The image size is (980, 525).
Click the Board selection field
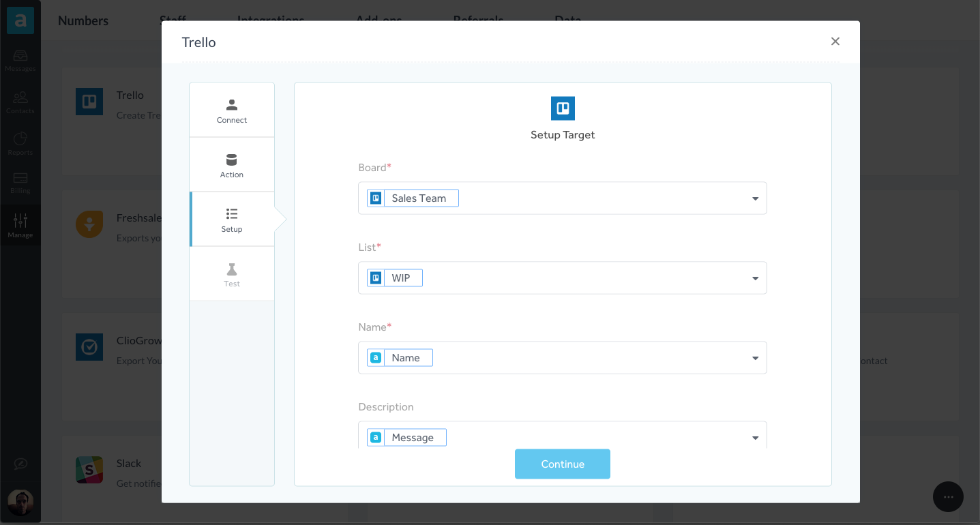pyautogui.click(x=563, y=198)
